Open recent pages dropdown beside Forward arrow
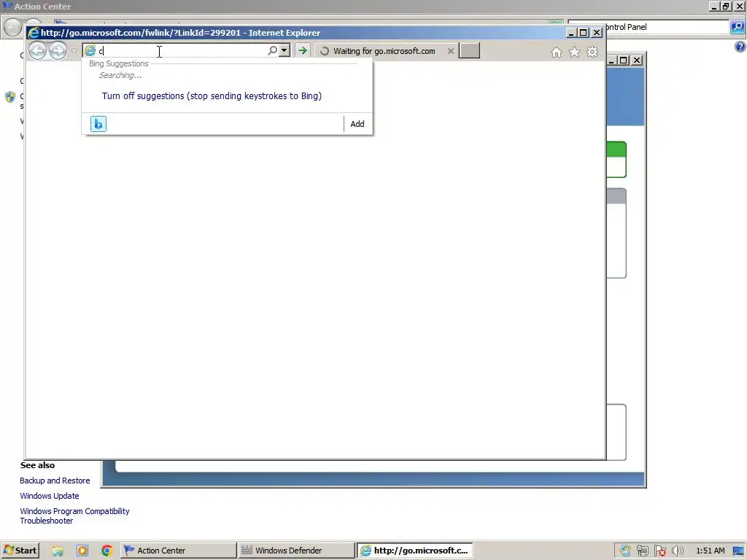Viewport: 747px width, 560px height. pos(74,50)
